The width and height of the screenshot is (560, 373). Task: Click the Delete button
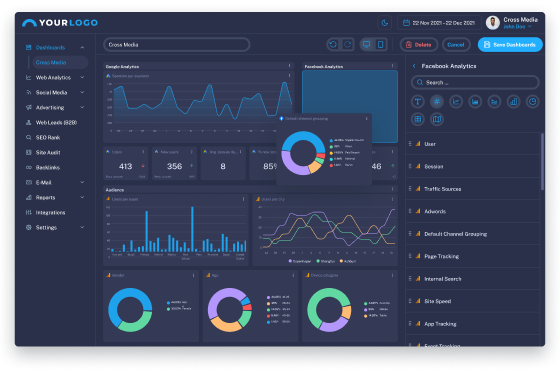click(x=419, y=45)
